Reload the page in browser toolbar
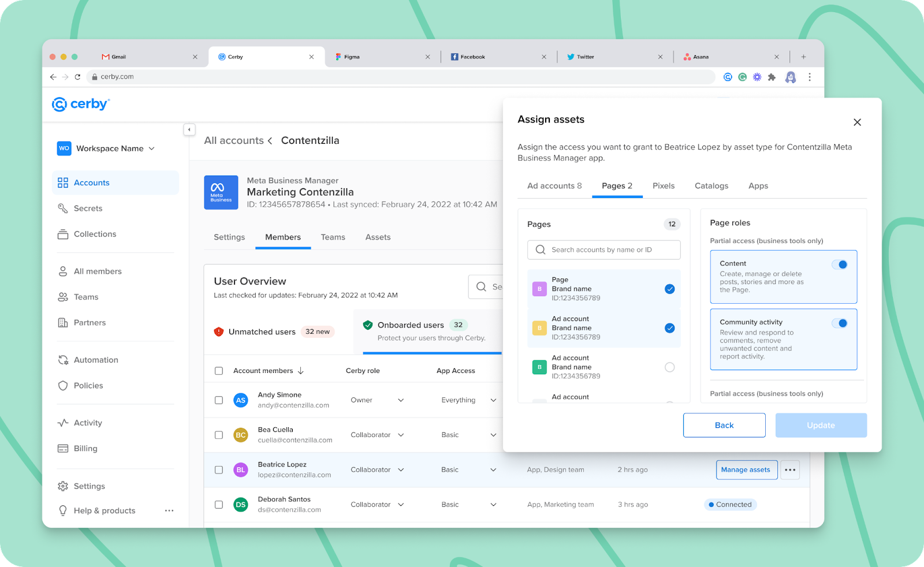This screenshot has width=924, height=567. tap(77, 77)
